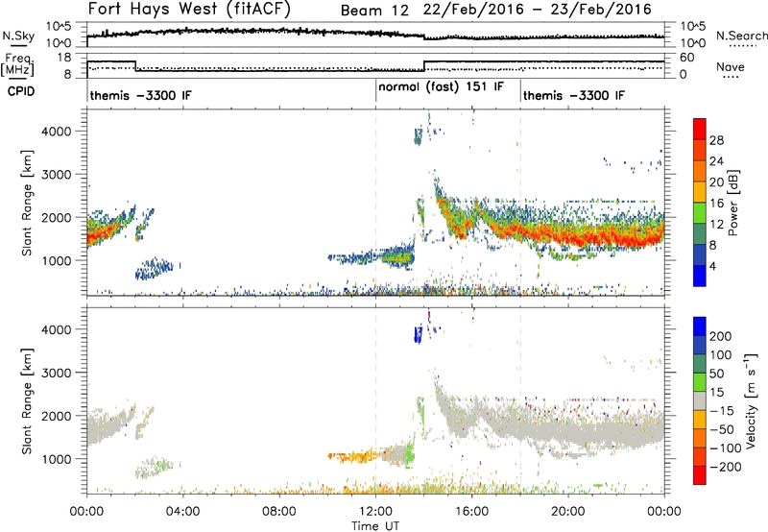Click the first 'themis -3300 IF' CPID label

click(140, 95)
